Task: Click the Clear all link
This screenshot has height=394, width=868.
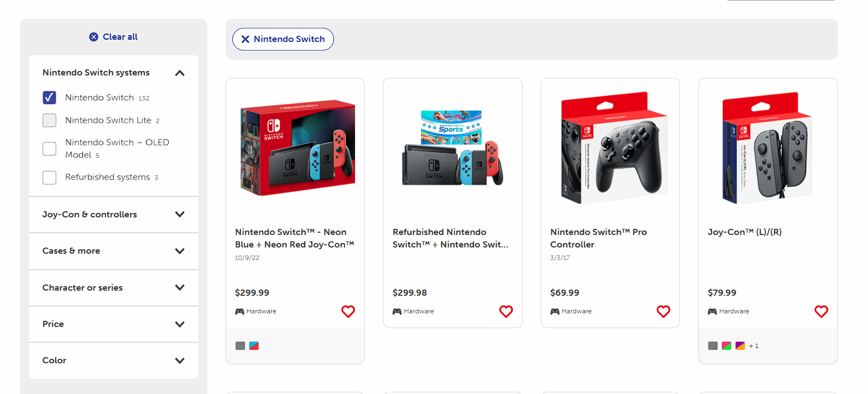Action: click(x=120, y=37)
